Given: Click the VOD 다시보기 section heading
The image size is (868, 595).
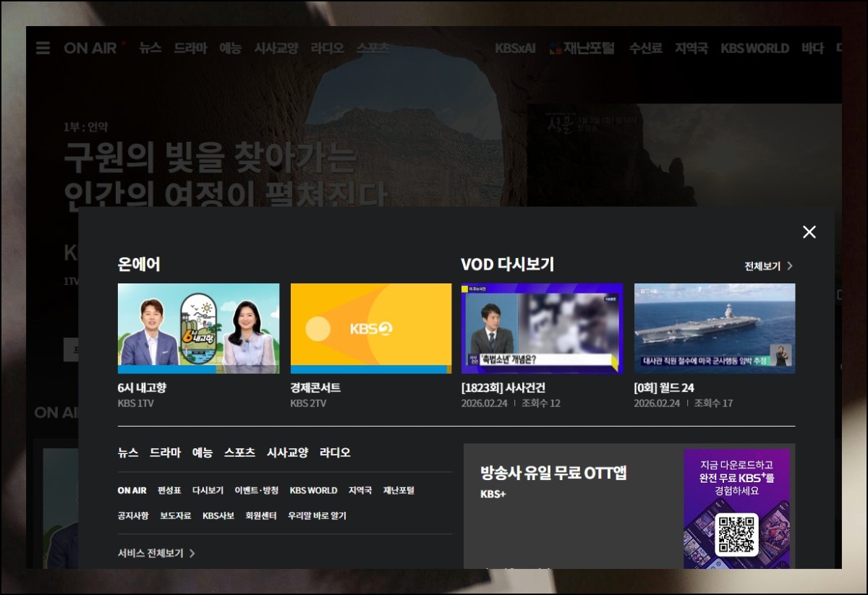Looking at the screenshot, I should click(x=508, y=265).
